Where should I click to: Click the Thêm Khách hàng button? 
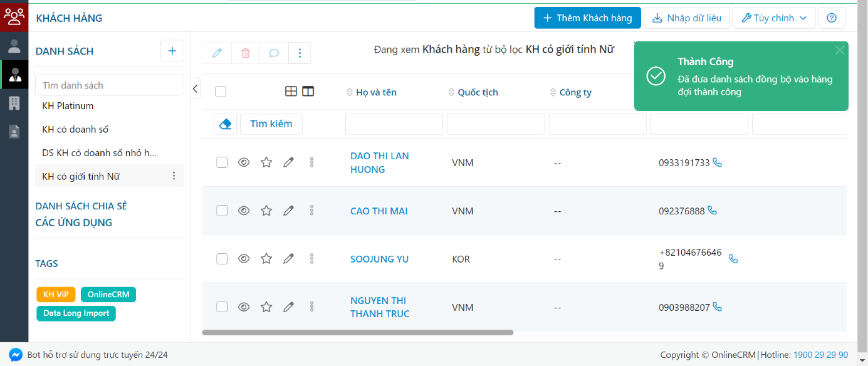click(x=587, y=18)
